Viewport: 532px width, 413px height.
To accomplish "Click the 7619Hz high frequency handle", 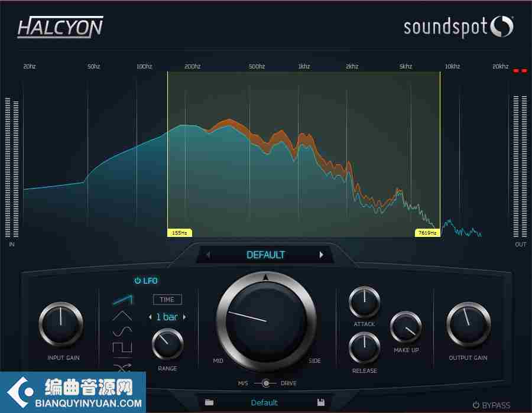I will coord(427,233).
